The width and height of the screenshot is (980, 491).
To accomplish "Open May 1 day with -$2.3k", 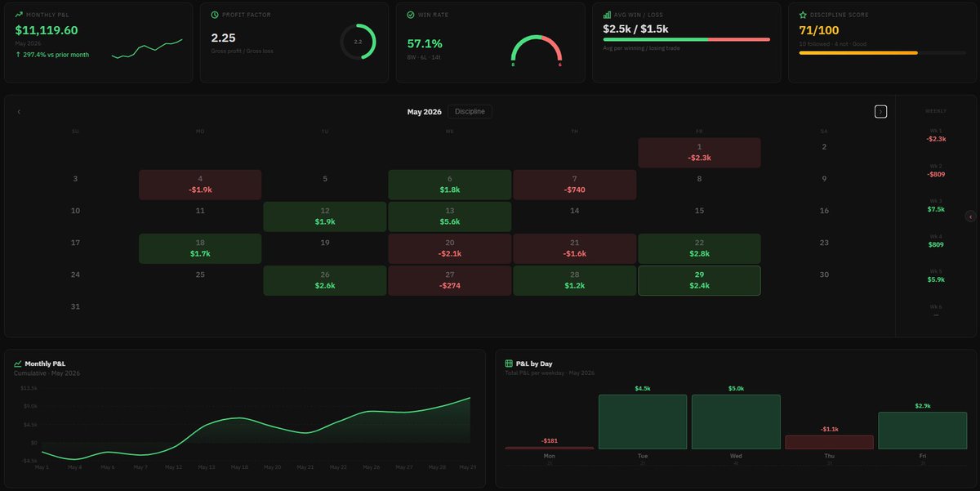I will [699, 153].
